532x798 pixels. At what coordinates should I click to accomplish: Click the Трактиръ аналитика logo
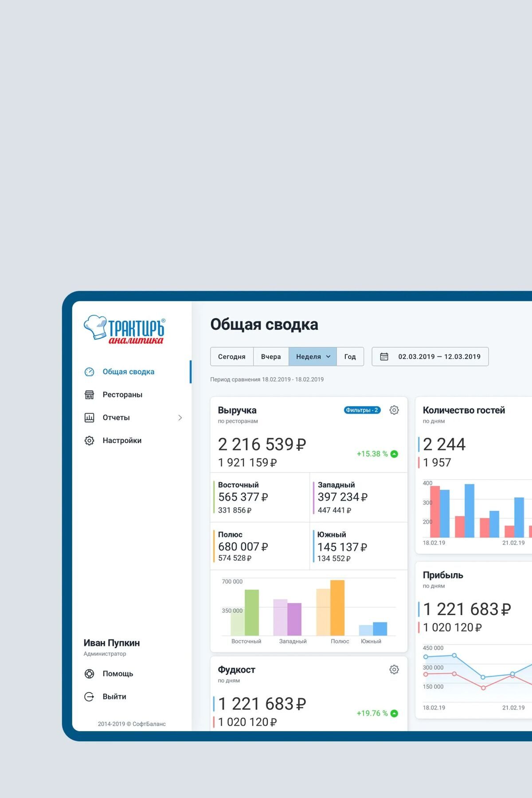click(125, 330)
